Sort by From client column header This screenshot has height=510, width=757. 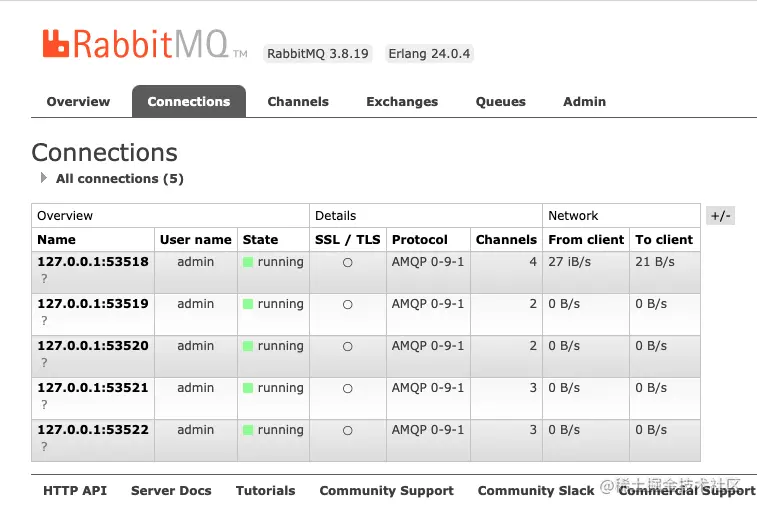(586, 240)
